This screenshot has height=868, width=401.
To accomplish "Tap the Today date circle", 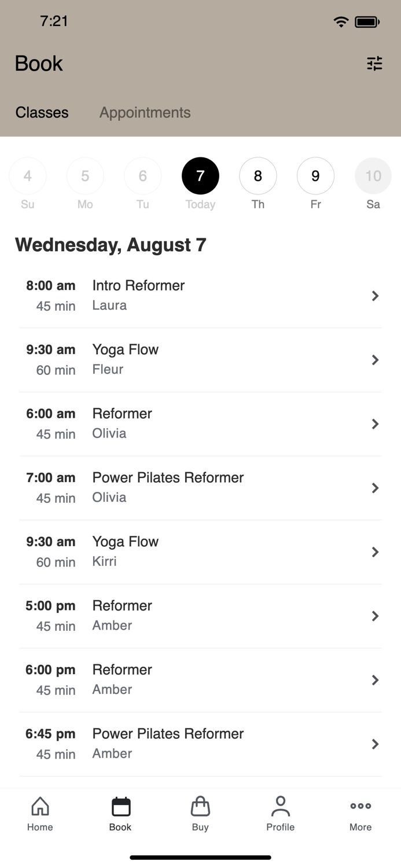I will (x=200, y=175).
